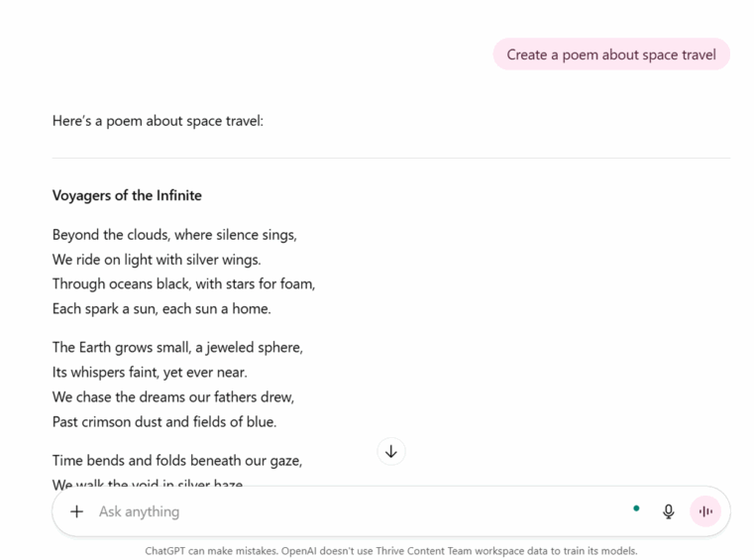Screen dimensions: 754x560
Task: Click the horizontal divider above the poem title
Action: 391,158
